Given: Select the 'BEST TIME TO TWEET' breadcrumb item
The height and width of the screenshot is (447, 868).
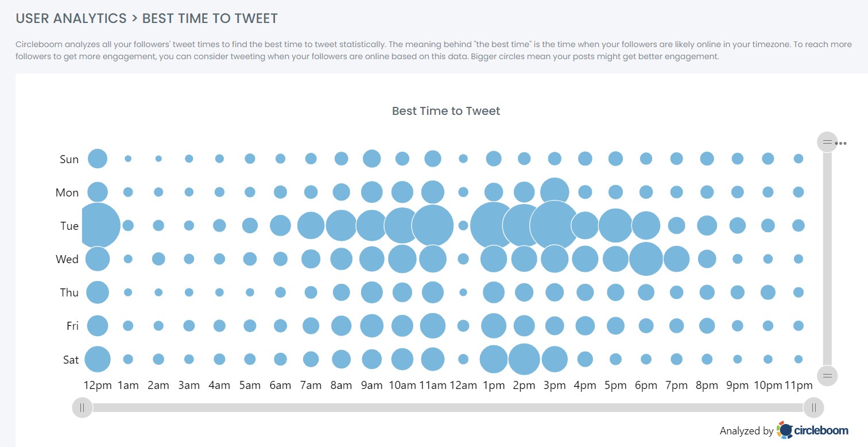Looking at the screenshot, I should coord(210,18).
